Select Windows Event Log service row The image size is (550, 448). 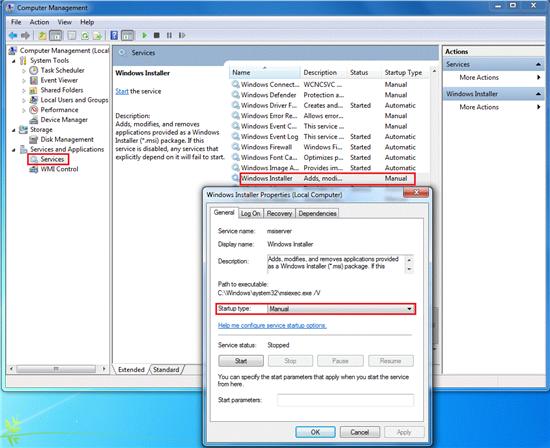point(329,136)
